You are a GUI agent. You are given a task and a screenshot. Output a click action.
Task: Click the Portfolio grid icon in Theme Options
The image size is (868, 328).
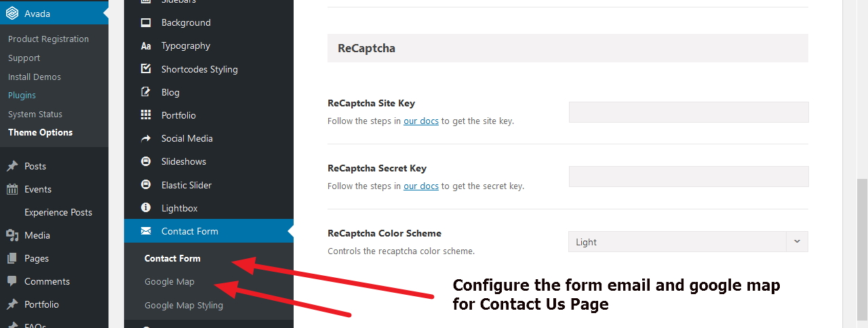click(x=146, y=115)
